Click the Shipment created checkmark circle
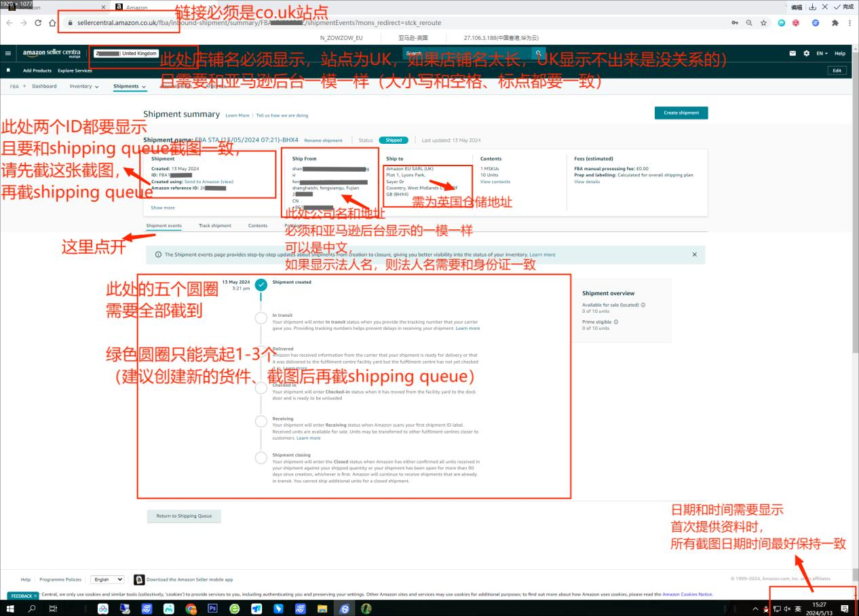Viewport: 859px width, 616px height. (x=261, y=285)
